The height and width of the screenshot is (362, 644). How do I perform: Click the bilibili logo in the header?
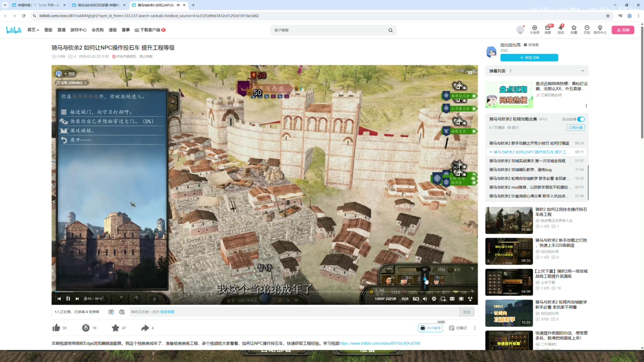(x=14, y=30)
